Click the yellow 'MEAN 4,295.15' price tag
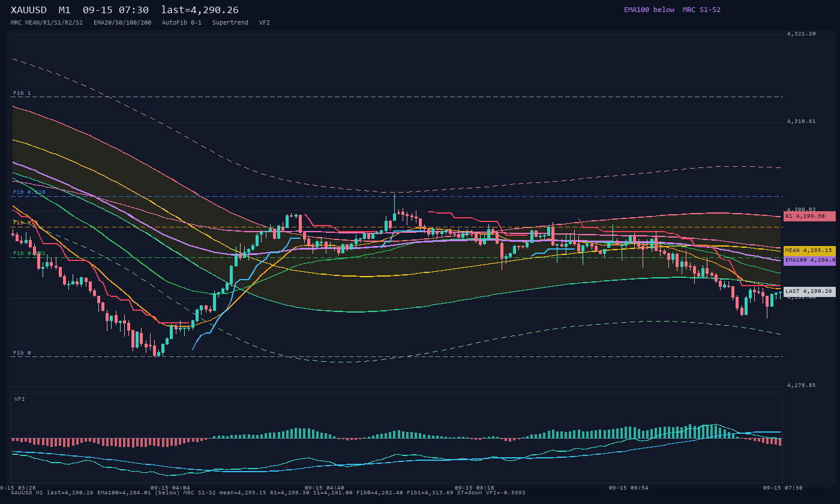 point(809,250)
